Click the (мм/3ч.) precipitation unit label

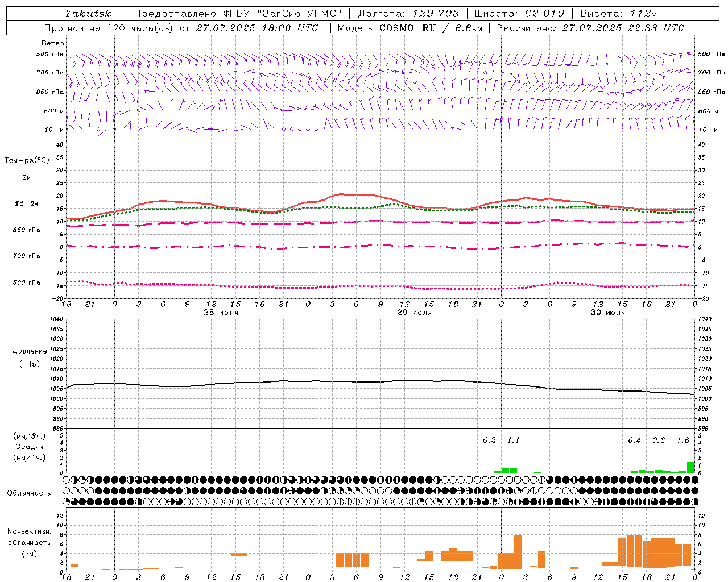(x=30, y=436)
